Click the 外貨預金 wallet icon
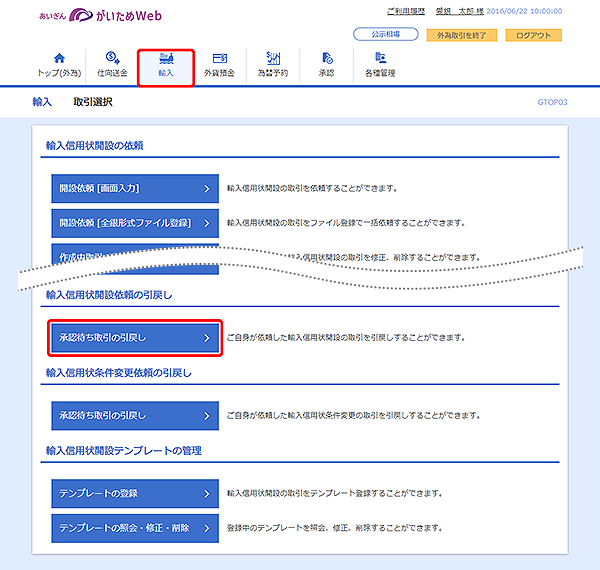 pos(220,58)
